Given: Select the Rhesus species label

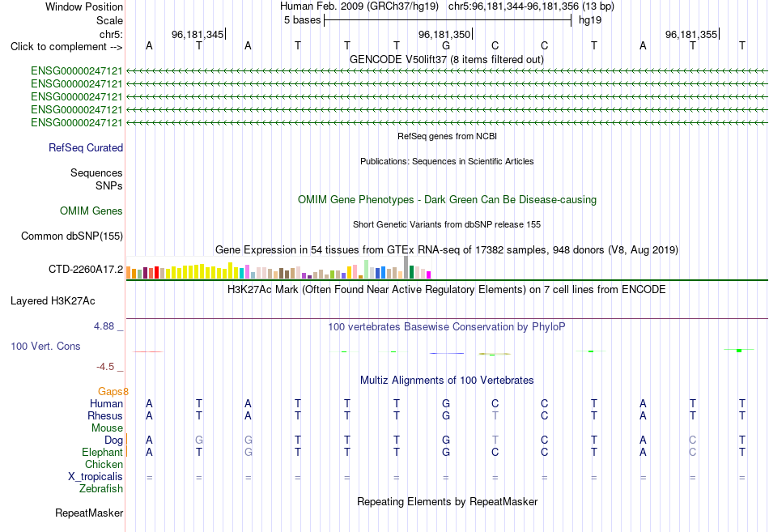Looking at the screenshot, I should [x=105, y=415].
